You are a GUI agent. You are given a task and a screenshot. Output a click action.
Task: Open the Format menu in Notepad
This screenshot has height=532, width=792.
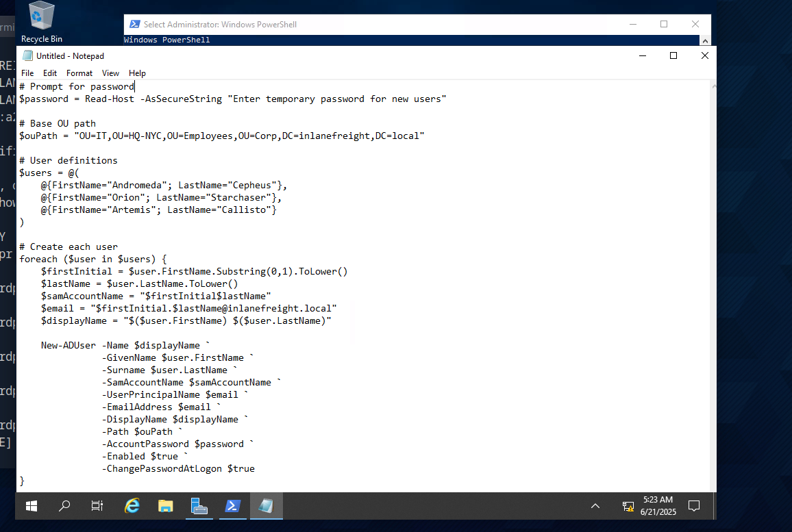(79, 73)
